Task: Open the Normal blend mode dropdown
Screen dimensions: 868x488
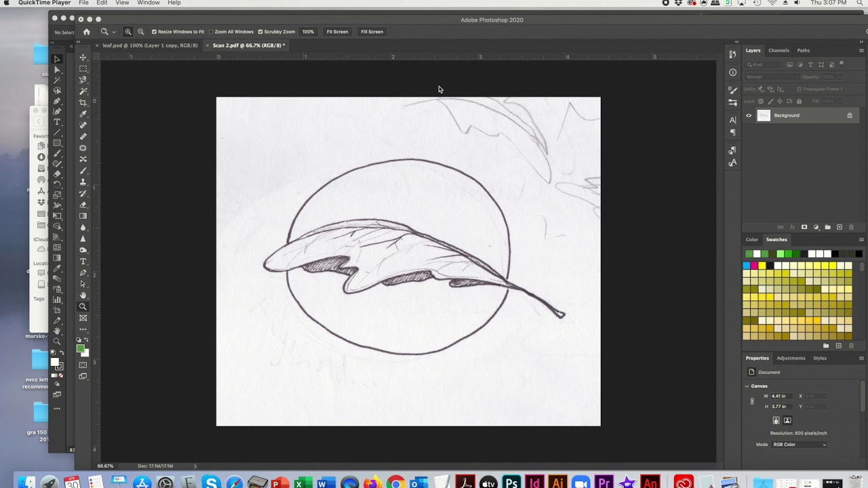Action: click(771, 77)
